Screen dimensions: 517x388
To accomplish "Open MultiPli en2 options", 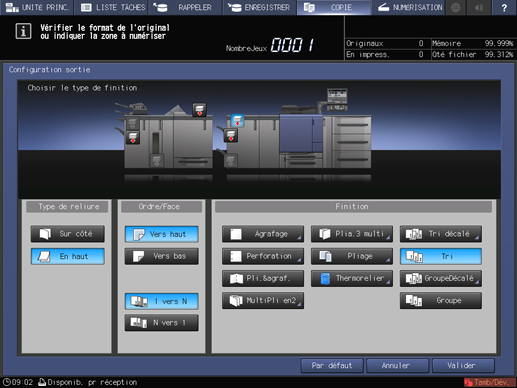I will 263,300.
